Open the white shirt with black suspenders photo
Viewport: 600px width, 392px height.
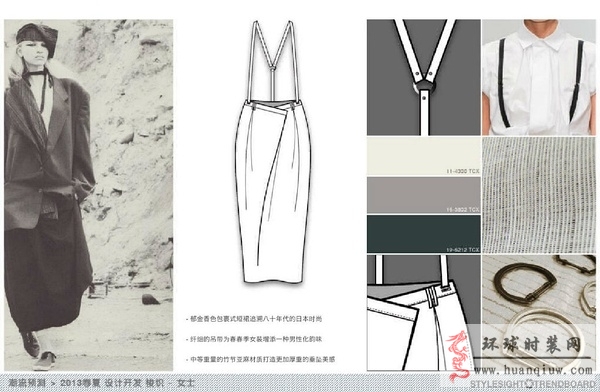pyautogui.click(x=539, y=77)
